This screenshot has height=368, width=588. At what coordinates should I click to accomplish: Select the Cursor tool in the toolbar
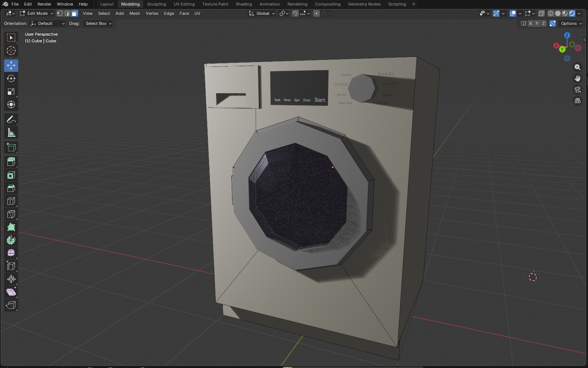coord(11,51)
